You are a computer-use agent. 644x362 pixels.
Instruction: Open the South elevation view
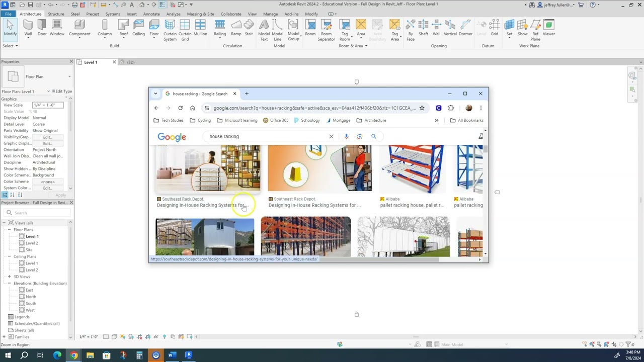pyautogui.click(x=31, y=303)
